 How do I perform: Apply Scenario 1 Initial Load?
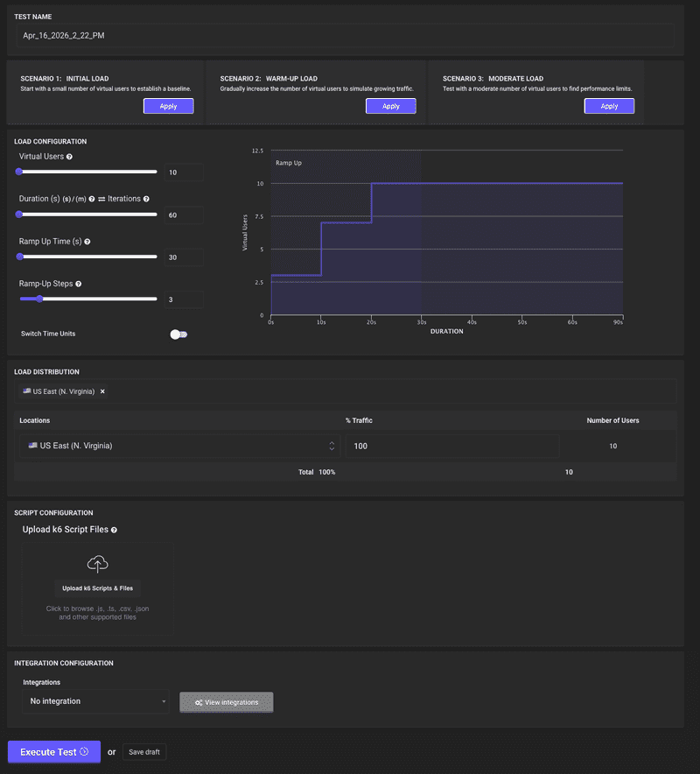pyautogui.click(x=168, y=106)
